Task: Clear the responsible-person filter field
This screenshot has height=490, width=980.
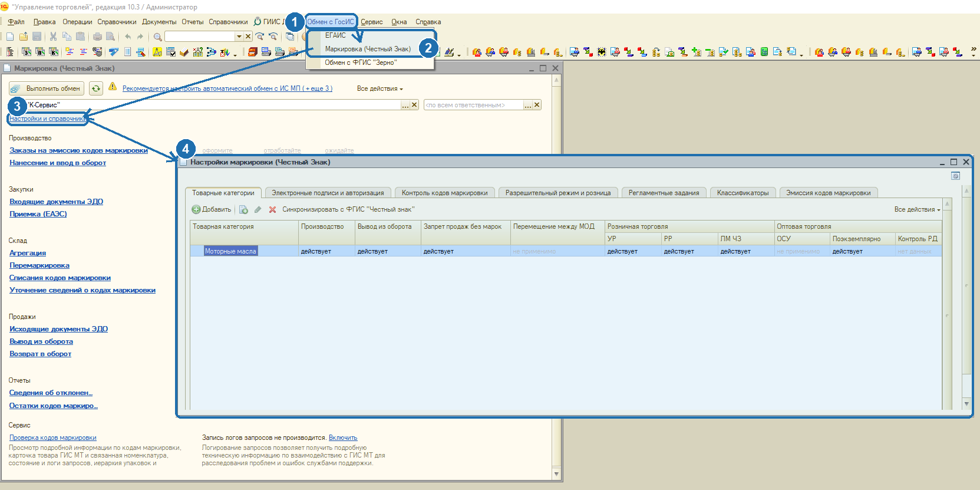Action: tap(537, 105)
